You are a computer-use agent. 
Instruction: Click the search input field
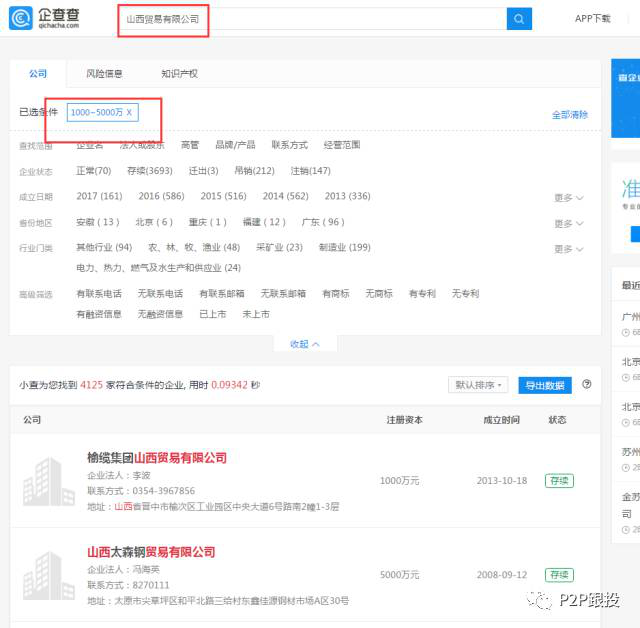click(x=312, y=19)
